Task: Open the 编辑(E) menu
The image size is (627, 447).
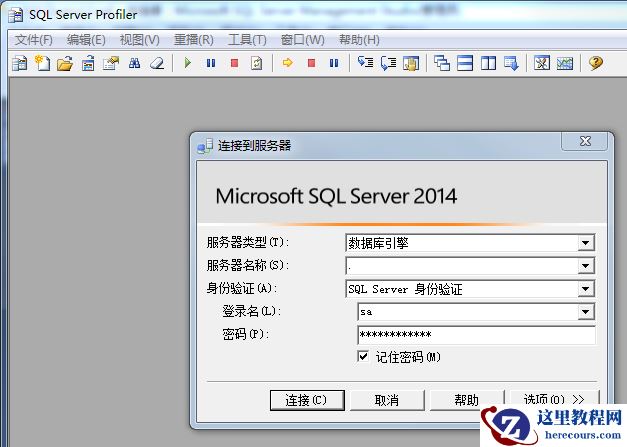Action: click(86, 40)
